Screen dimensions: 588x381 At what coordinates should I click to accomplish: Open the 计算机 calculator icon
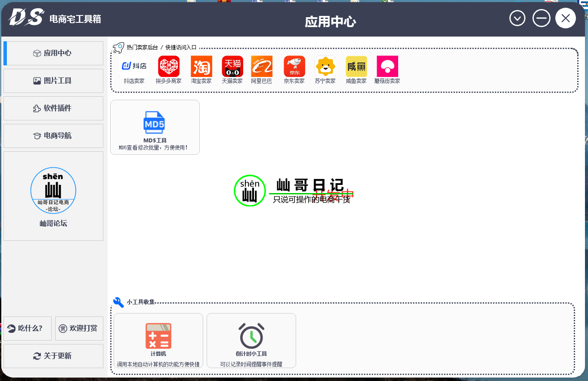click(x=158, y=336)
